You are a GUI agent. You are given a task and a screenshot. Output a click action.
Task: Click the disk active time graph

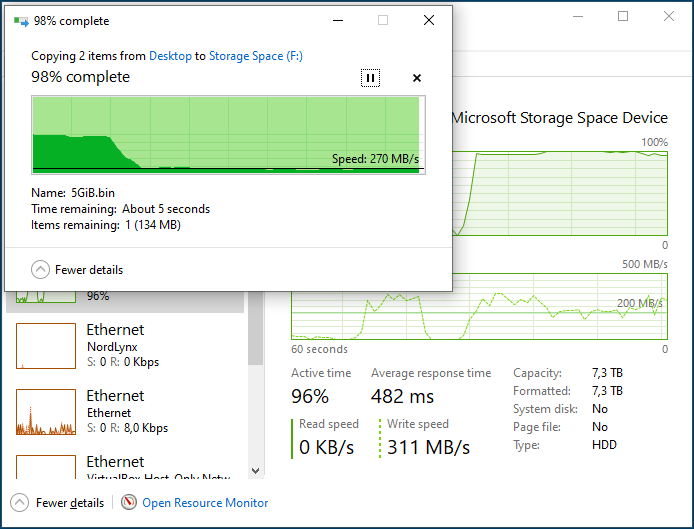(560, 193)
